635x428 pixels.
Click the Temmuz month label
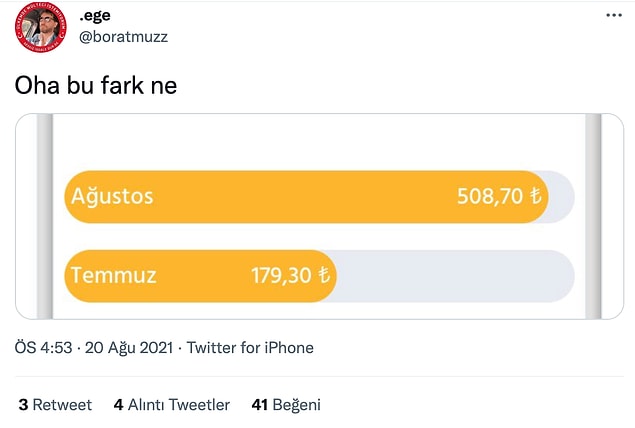click(113, 275)
